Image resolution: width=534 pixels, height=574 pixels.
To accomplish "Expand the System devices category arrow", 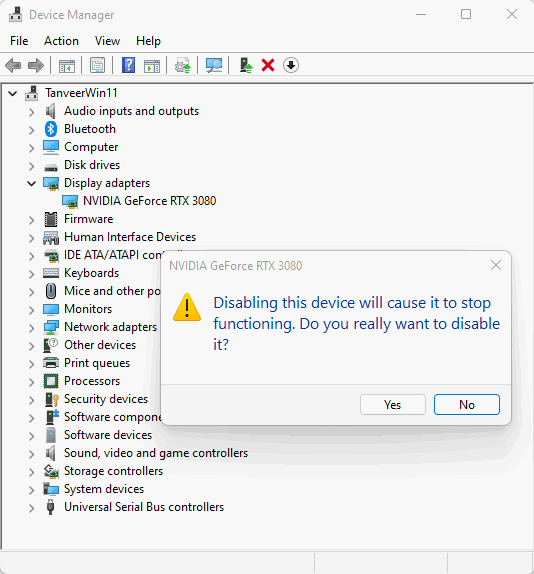I will coord(32,489).
